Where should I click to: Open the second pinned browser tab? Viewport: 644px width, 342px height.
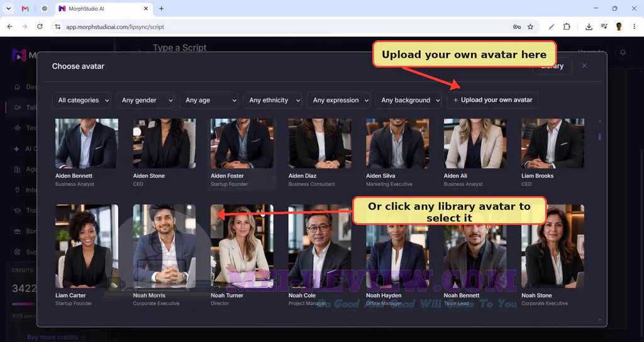45,9
